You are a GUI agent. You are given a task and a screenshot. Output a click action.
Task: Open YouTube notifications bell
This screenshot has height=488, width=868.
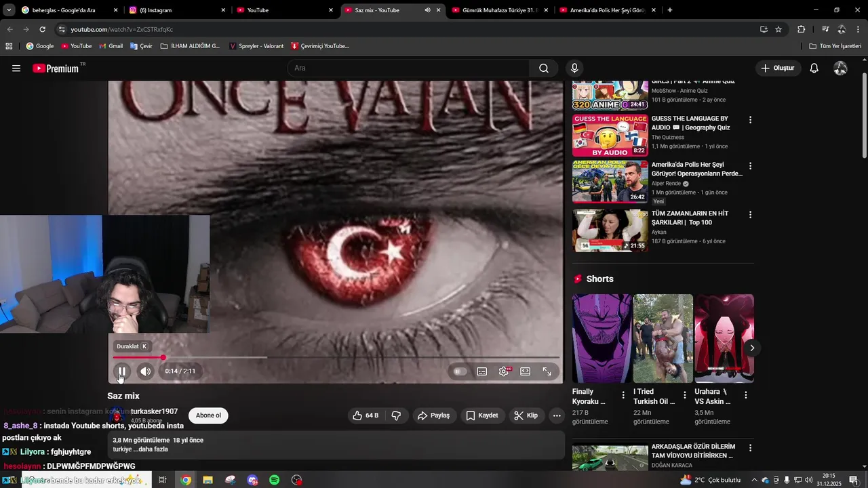pyautogui.click(x=814, y=68)
